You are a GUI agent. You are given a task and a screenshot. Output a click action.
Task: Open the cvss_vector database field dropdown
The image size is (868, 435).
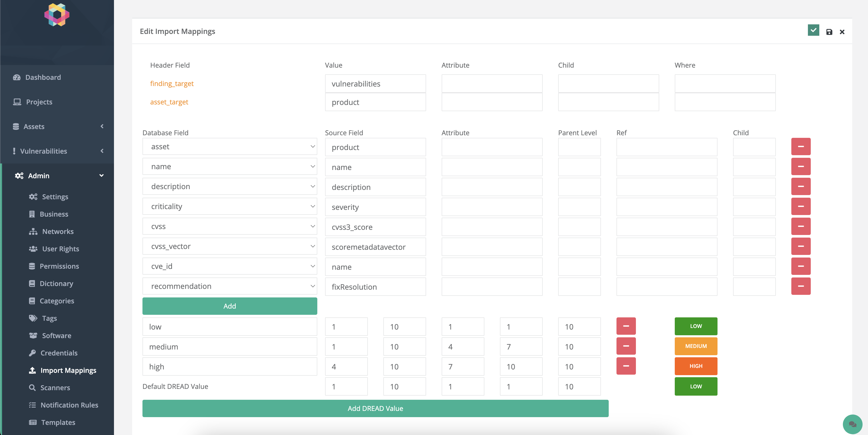[229, 246]
